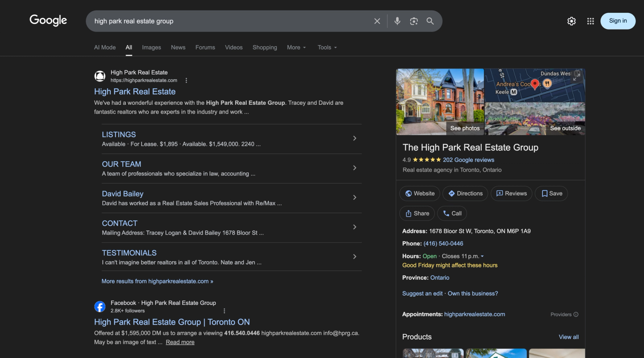This screenshot has height=358, width=644.
Task: Open the map thumbnail with red pin
Action: tap(535, 85)
